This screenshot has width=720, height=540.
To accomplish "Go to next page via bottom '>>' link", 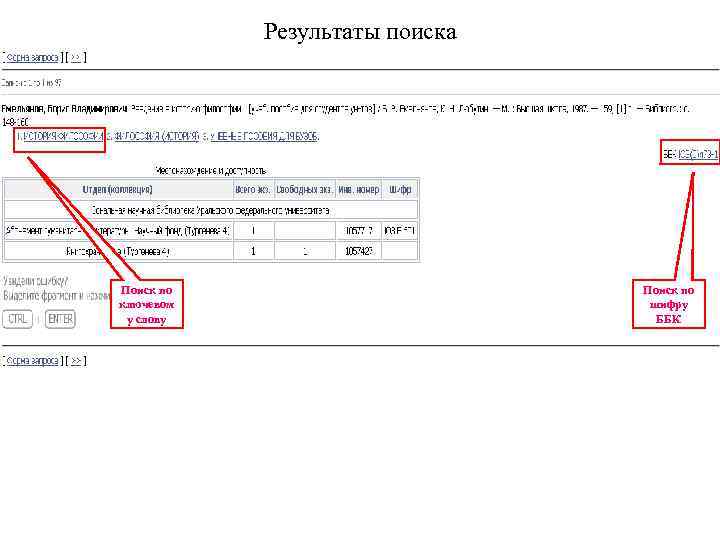I will [x=76, y=361].
